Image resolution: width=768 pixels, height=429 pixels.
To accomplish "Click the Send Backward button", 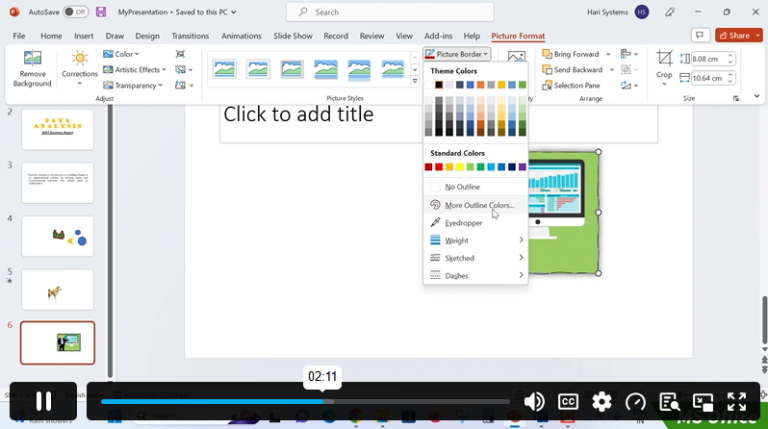I will (x=573, y=70).
